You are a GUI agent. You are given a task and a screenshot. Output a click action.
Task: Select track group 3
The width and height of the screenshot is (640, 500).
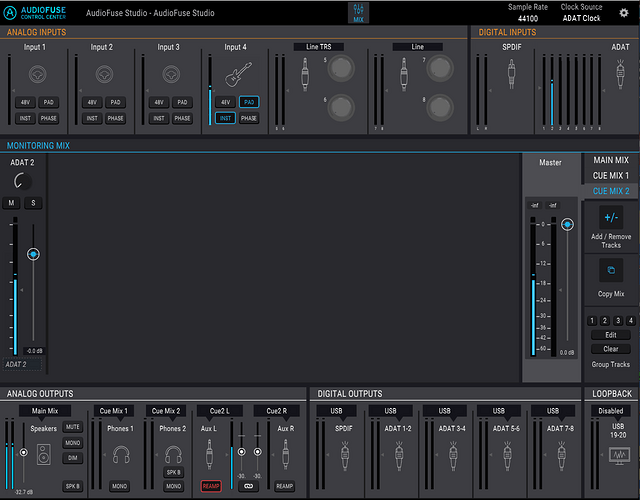[618, 321]
